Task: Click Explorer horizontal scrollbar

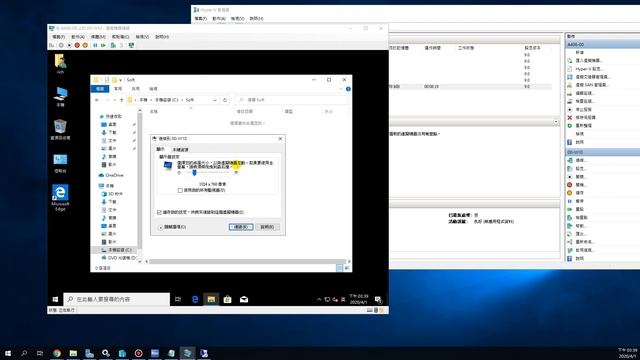Action: point(247,261)
